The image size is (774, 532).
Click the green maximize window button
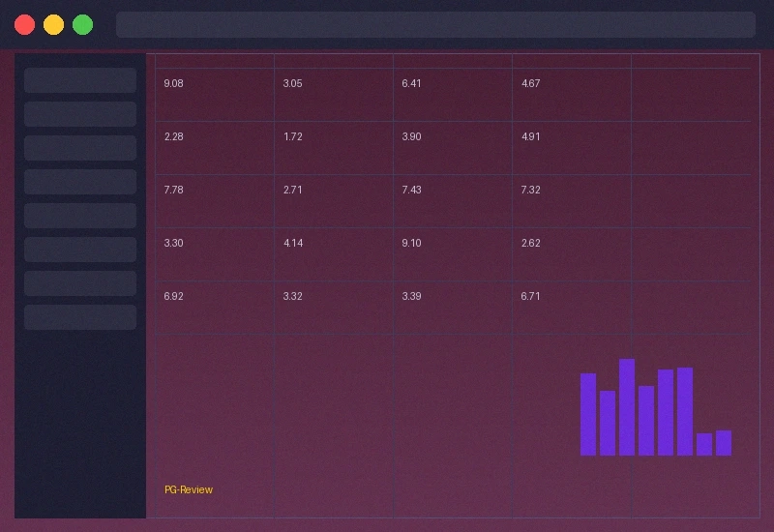pyautogui.click(x=83, y=24)
